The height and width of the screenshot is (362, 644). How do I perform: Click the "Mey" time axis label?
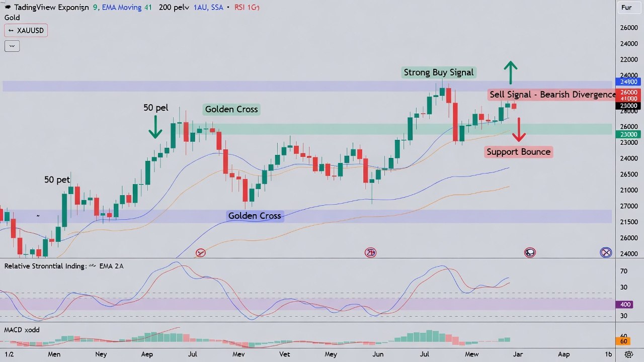pos(331,354)
